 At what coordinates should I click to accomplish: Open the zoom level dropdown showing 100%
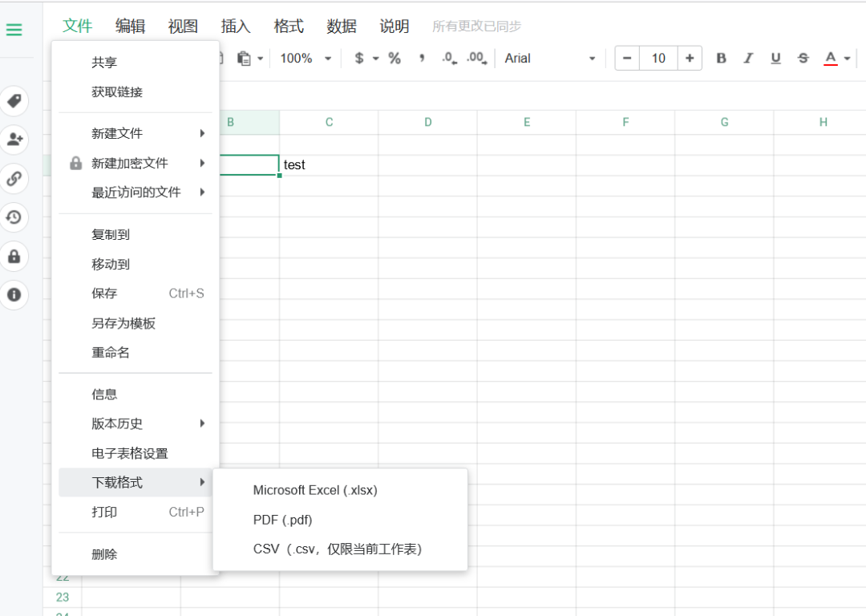pos(305,58)
